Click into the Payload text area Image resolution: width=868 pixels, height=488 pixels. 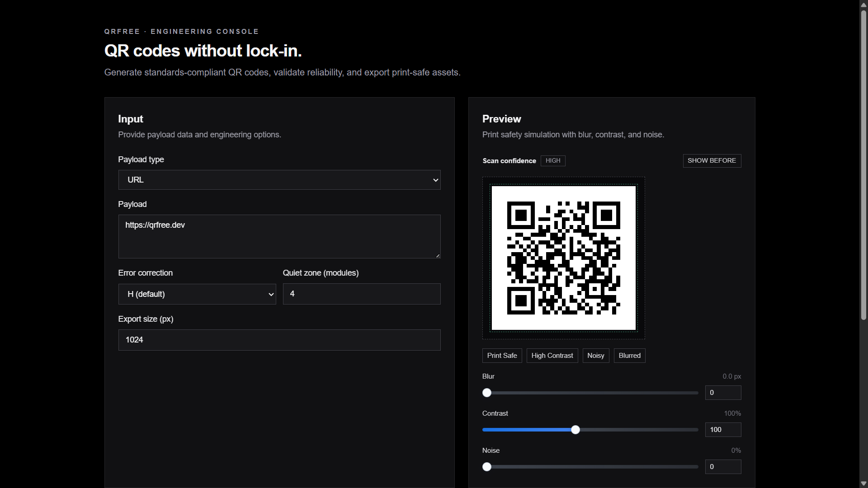click(279, 236)
